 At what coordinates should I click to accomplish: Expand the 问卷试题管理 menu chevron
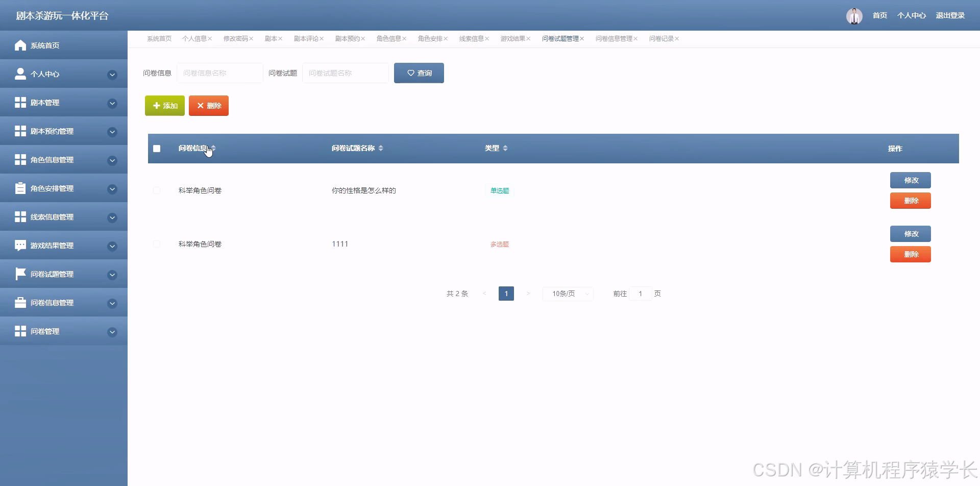pyautogui.click(x=112, y=275)
